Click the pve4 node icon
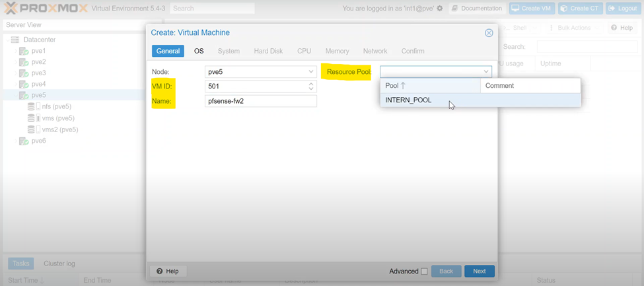The width and height of the screenshot is (644, 286). (24, 85)
